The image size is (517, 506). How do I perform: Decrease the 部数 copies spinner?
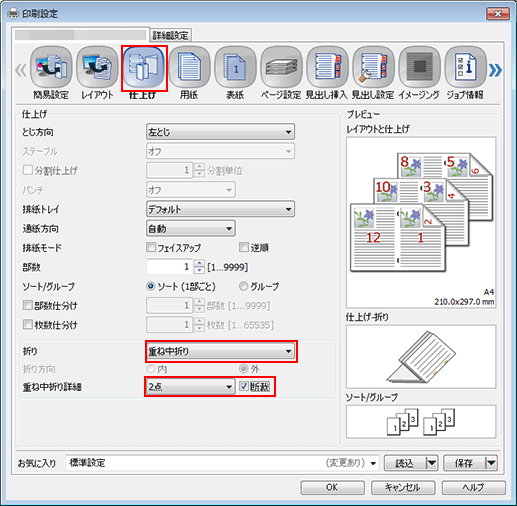[199, 270]
